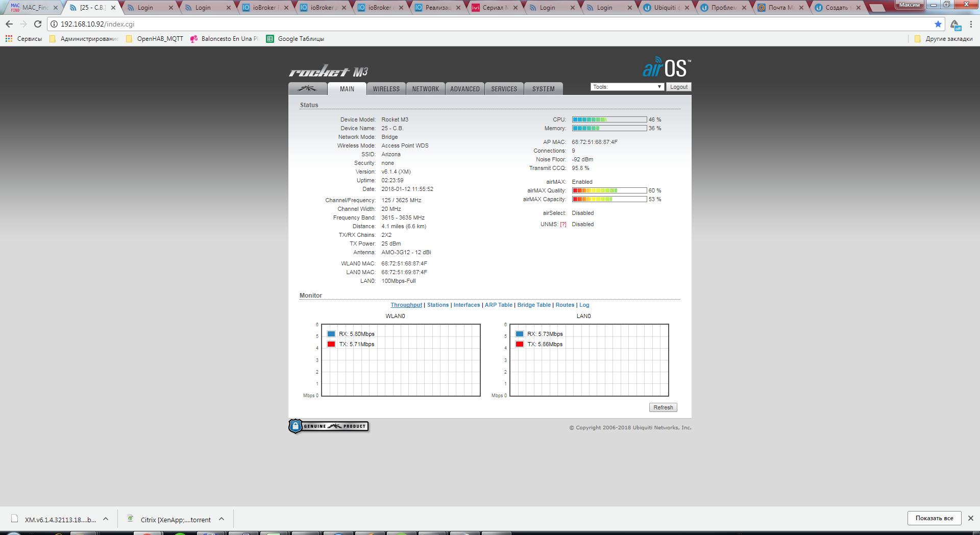This screenshot has height=535, width=980.
Task: Open the SERVICES tab
Action: click(504, 89)
